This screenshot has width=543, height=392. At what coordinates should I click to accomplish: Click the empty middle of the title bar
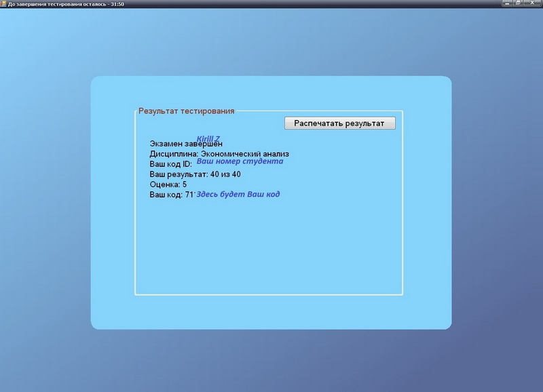tap(305, 3)
